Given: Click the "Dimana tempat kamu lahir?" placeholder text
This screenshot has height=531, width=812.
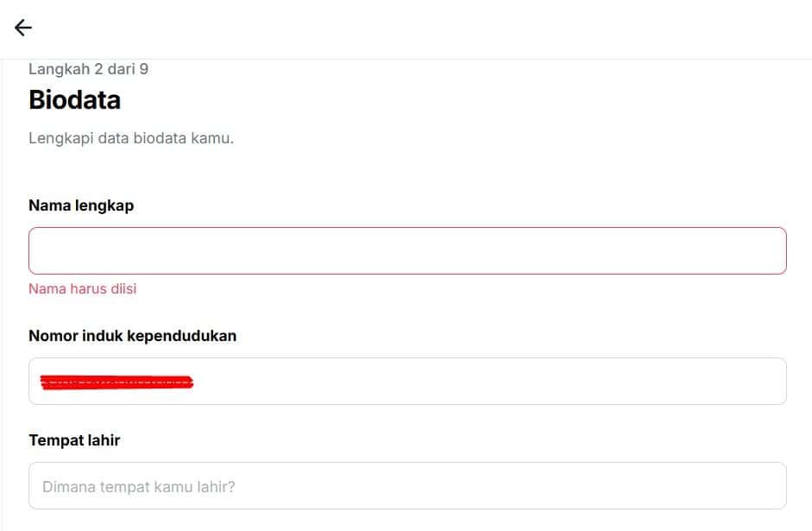Looking at the screenshot, I should [139, 487].
